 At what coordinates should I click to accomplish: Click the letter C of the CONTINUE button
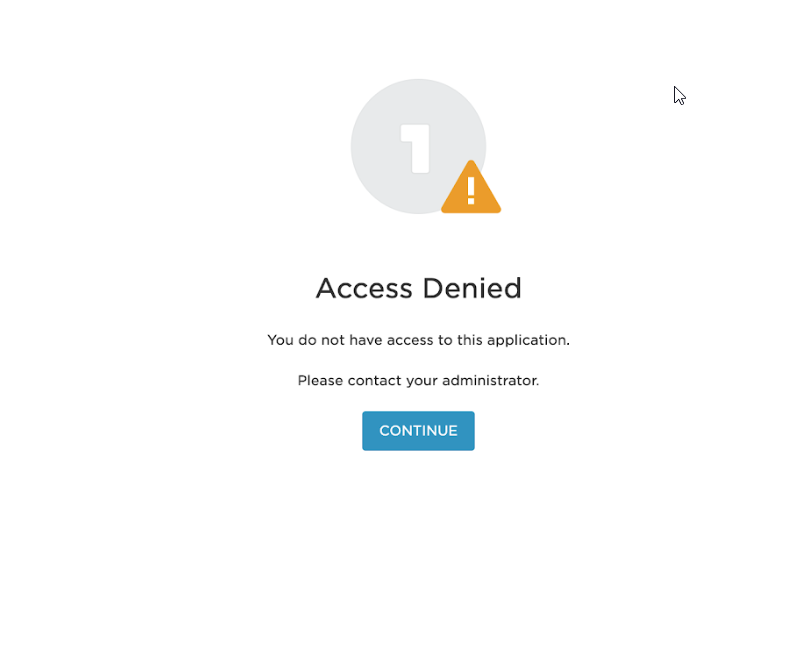pos(384,431)
